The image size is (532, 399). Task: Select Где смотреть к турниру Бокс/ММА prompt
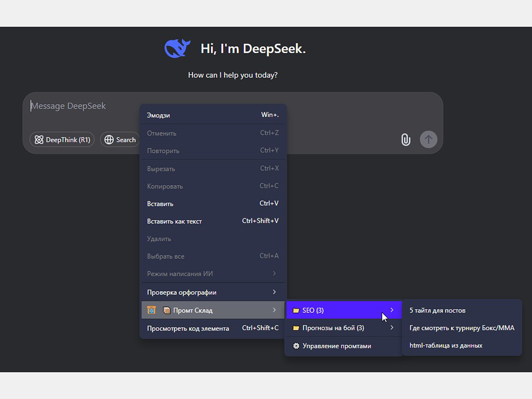462,328
